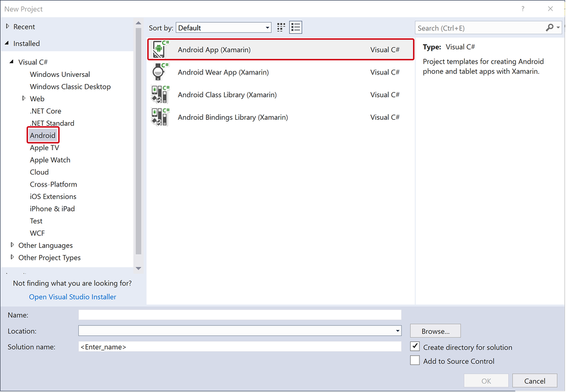This screenshot has width=566, height=392.
Task: Expand the Web node
Action: point(24,98)
